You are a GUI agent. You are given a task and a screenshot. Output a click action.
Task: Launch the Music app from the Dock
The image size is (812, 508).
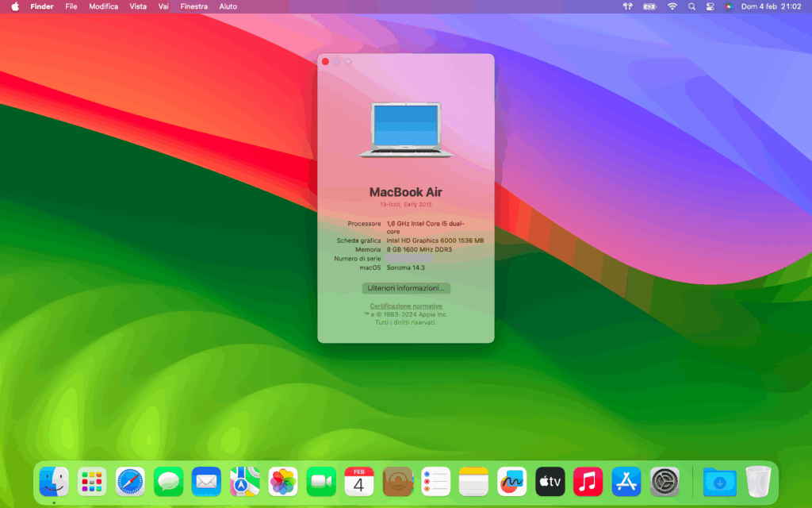[588, 482]
